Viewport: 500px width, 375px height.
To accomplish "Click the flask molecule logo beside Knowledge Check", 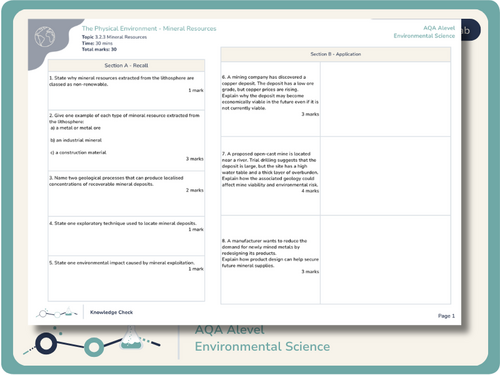I will pyautogui.click(x=57, y=313).
